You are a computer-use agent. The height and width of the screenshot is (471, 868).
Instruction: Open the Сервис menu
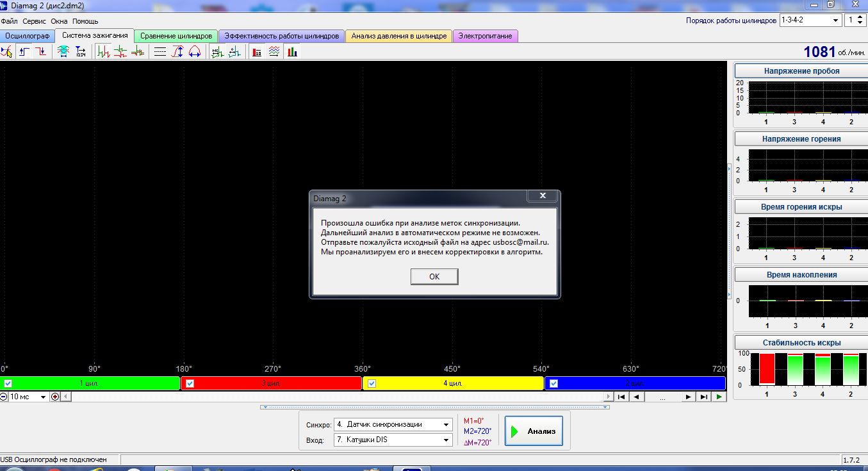34,21
